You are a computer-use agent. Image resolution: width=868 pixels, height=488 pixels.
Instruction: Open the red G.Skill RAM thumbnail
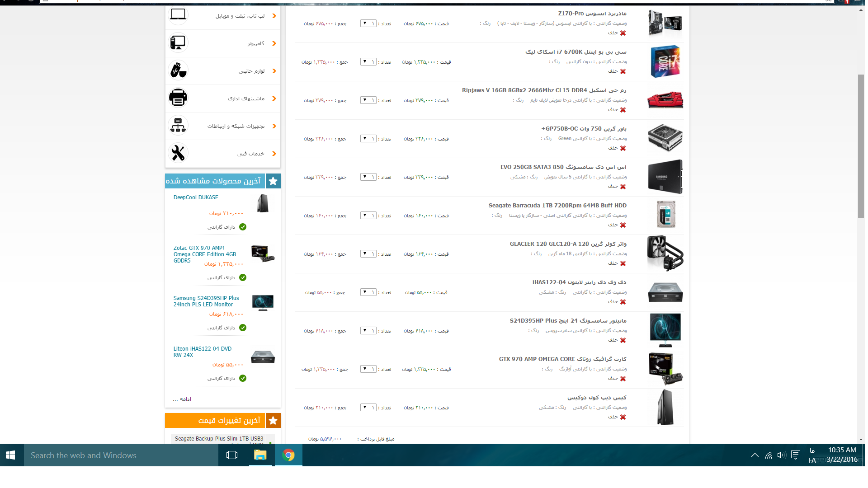(x=665, y=100)
